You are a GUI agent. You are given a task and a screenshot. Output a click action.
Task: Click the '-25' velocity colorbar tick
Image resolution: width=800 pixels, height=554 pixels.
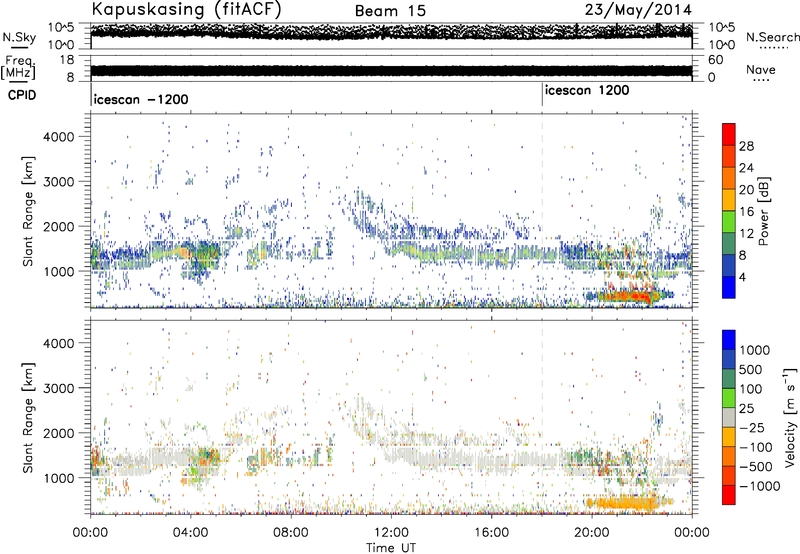[x=753, y=427]
